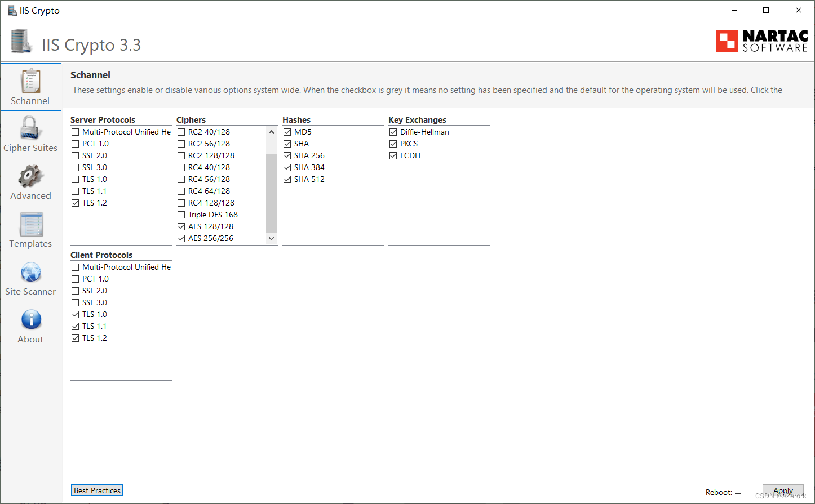Switch to the Site Scanner tab label
Viewport: 815px width, 504px height.
coord(30,291)
